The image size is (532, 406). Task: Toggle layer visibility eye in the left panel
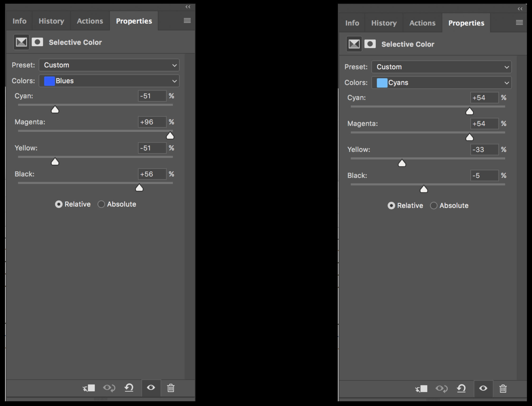[x=151, y=388]
